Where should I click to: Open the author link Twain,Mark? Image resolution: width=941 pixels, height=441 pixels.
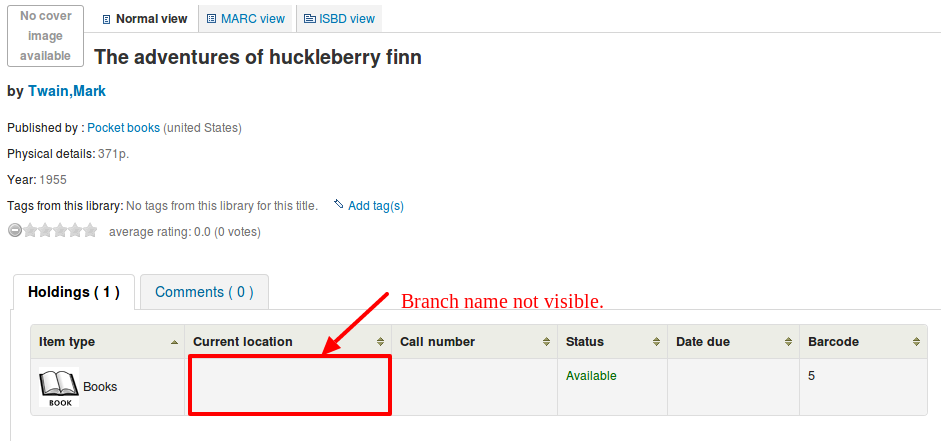(67, 91)
